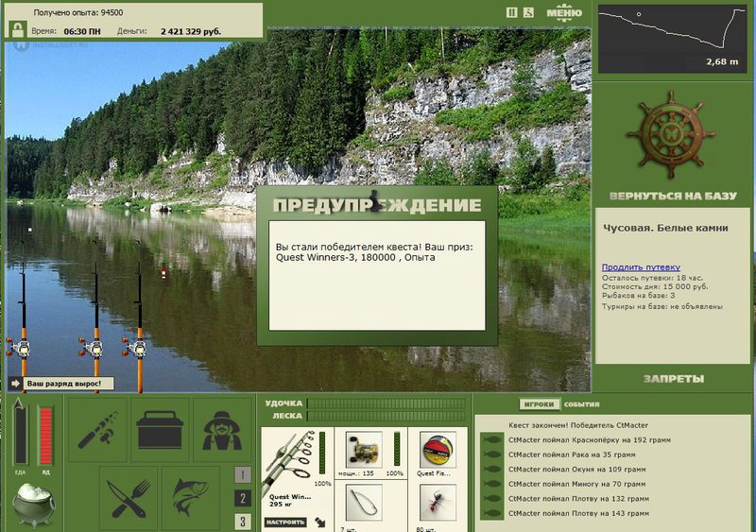Image resolution: width=756 pixels, height=532 pixels.
Task: Select rod slot 3
Action: (243, 522)
